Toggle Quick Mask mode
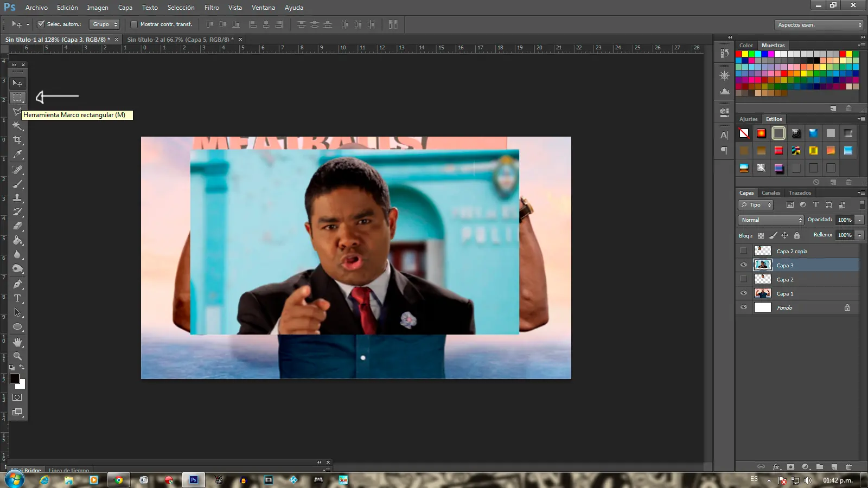Image resolution: width=868 pixels, height=488 pixels. point(17,397)
